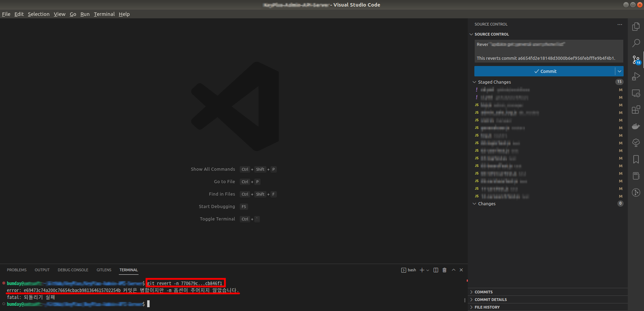Viewport: 644px width, 311px height.
Task: Open the notebook-style view in activity bar
Action: click(x=636, y=176)
